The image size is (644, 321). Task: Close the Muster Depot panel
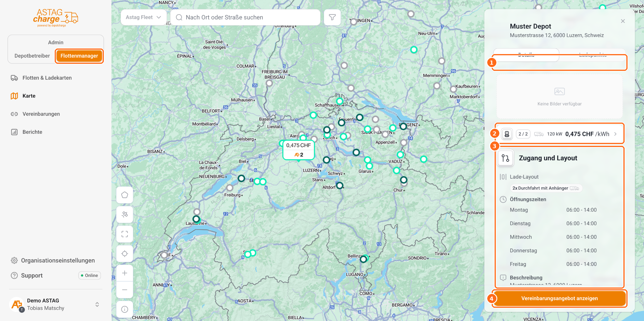(623, 21)
